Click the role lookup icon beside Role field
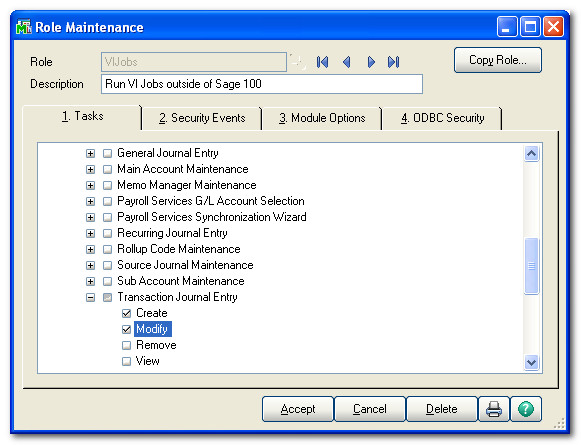Image resolution: width=581 pixels, height=445 pixels. [x=298, y=62]
